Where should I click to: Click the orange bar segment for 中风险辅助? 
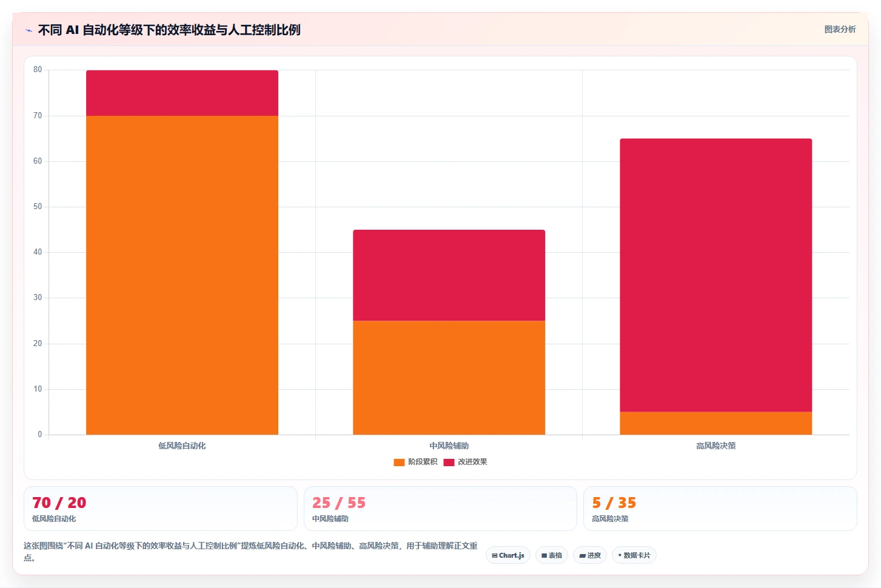point(449,378)
